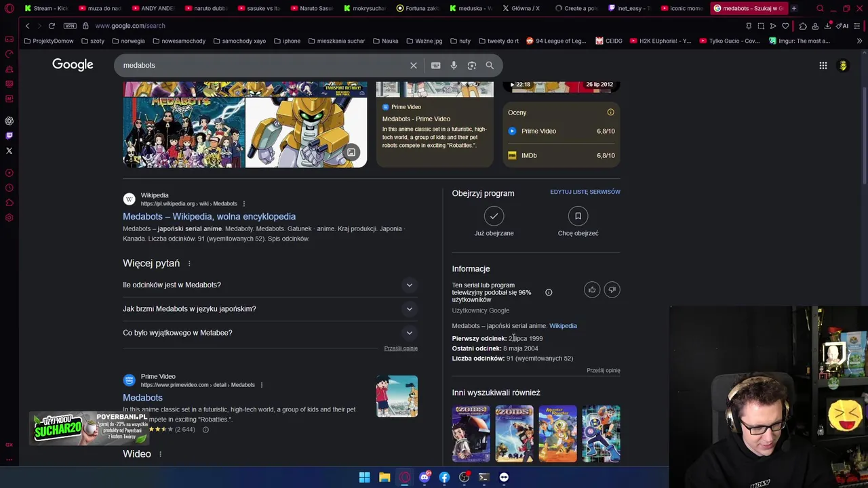Viewport: 868px width, 488px height.
Task: Open more options next to Prime Video result
Action: [x=261, y=385]
